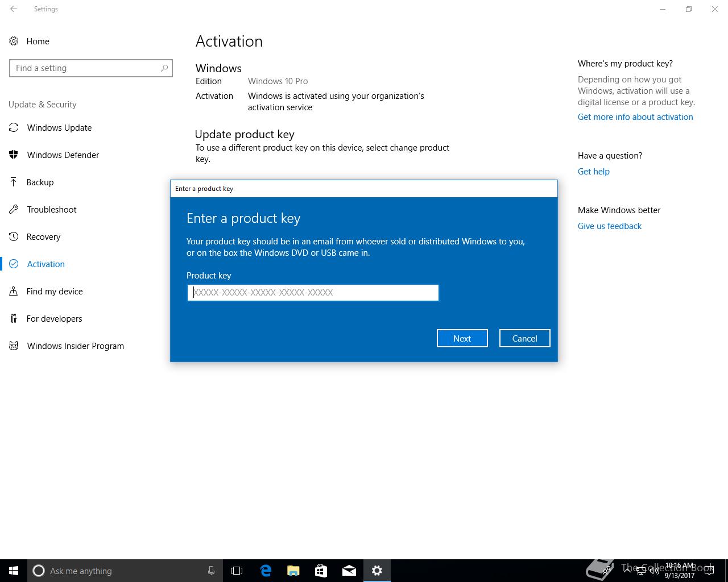Click the Troubleshoot wrench icon
The width and height of the screenshot is (728, 582).
coord(14,209)
